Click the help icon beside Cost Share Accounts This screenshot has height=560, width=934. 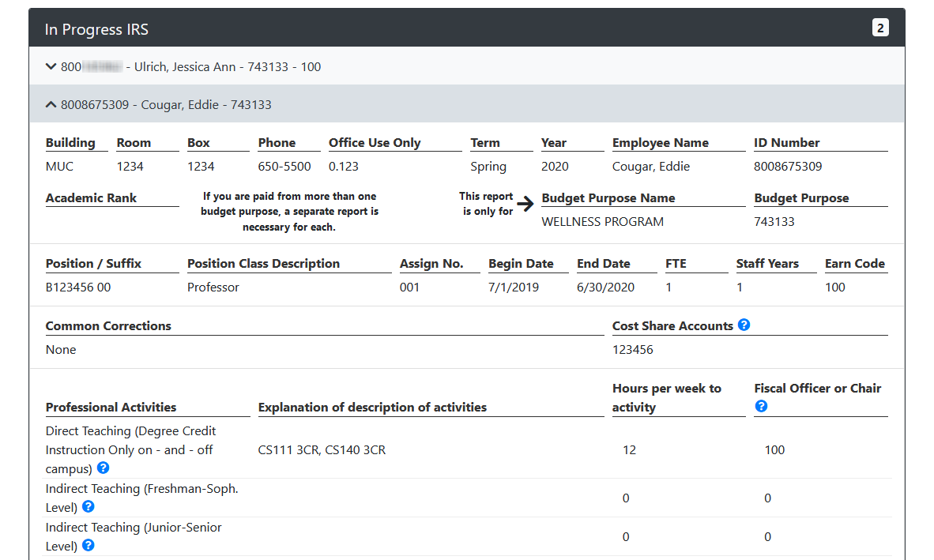point(744,325)
